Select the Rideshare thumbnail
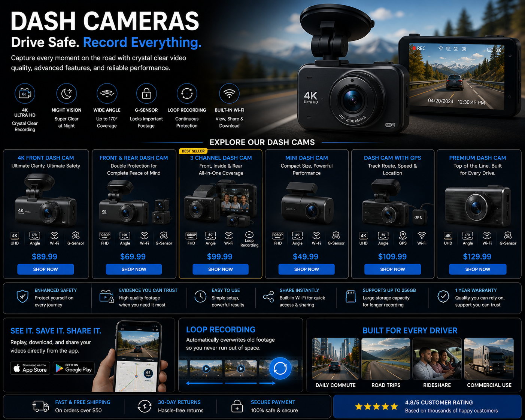The image size is (525, 420). click(x=437, y=359)
